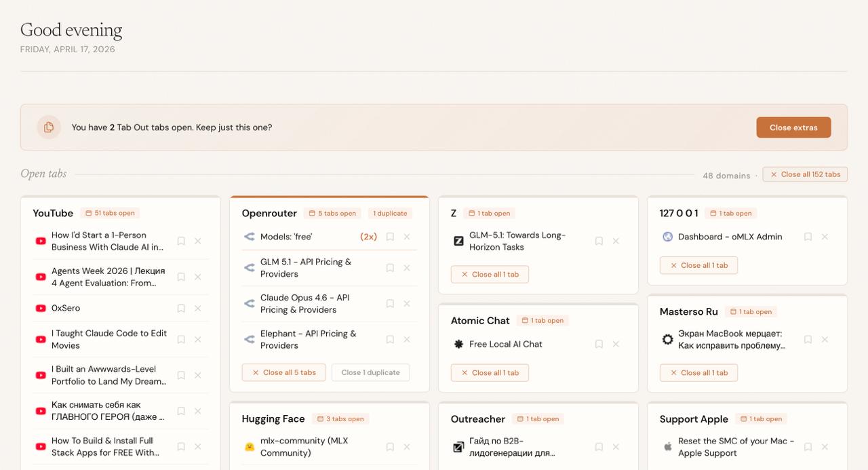
Task: Click the duplicate tabs icon in banner
Action: coord(49,127)
